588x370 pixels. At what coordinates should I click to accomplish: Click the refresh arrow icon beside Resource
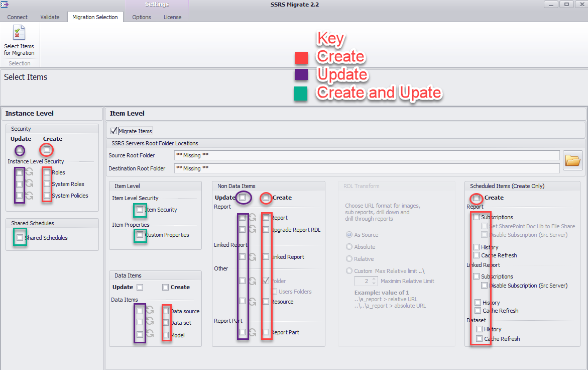pos(253,301)
